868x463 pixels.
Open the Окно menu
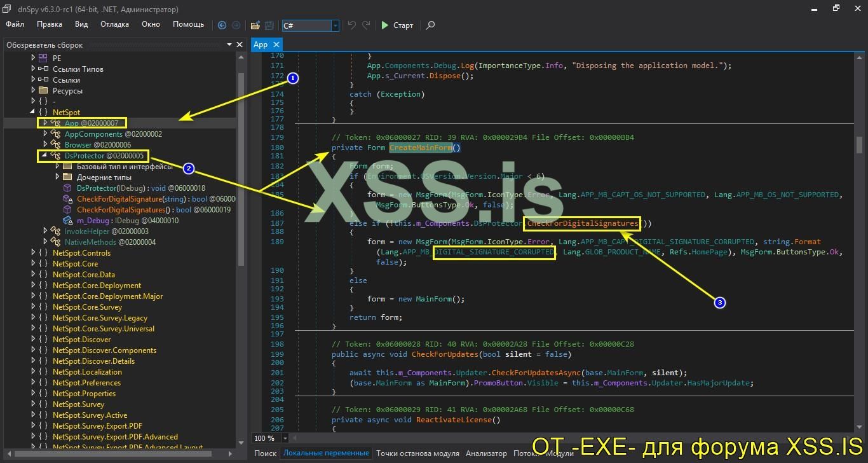coord(151,24)
